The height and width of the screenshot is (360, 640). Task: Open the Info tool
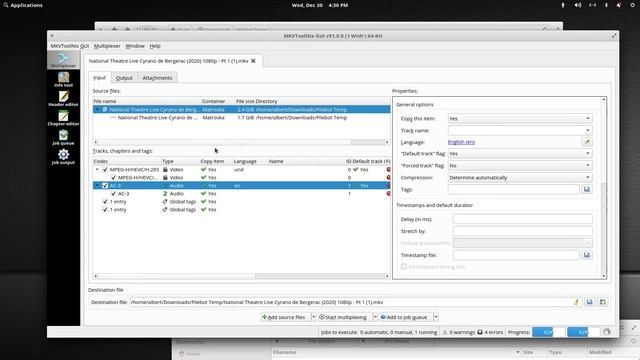pos(63,79)
